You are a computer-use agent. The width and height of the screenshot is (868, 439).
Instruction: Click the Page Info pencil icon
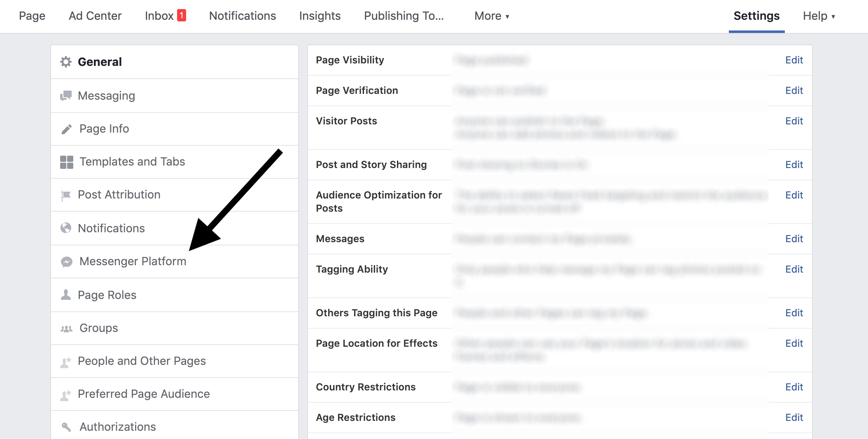pos(66,129)
